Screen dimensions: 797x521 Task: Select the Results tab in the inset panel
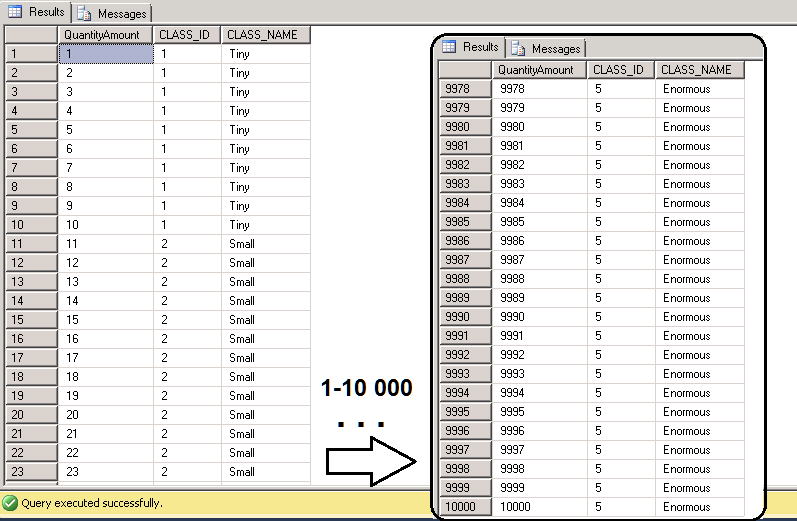coord(471,47)
